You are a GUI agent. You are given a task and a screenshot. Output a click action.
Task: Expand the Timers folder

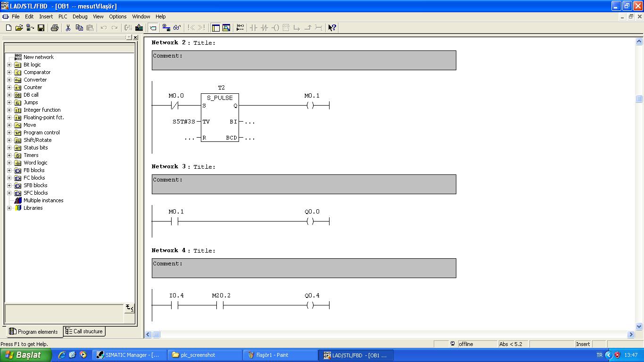[x=9, y=155]
